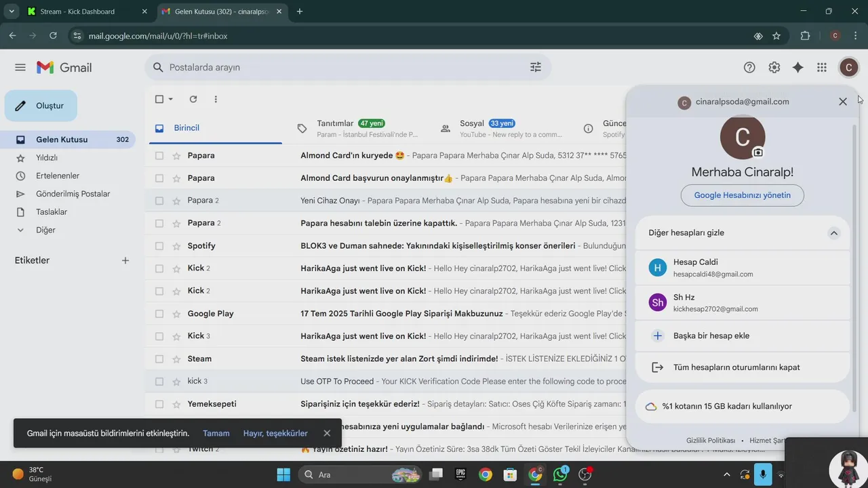This screenshot has height=488, width=868.
Task: Close the account panel
Action: (x=843, y=102)
